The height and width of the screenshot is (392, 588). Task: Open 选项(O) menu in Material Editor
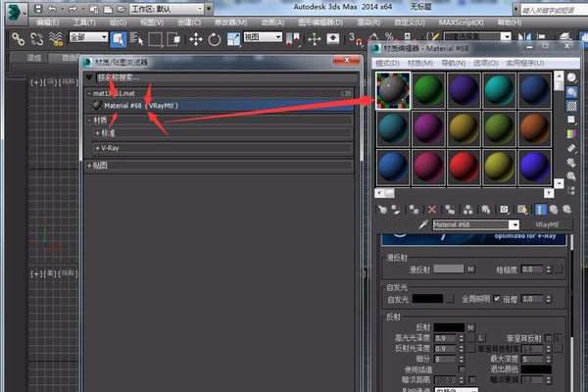tap(486, 63)
